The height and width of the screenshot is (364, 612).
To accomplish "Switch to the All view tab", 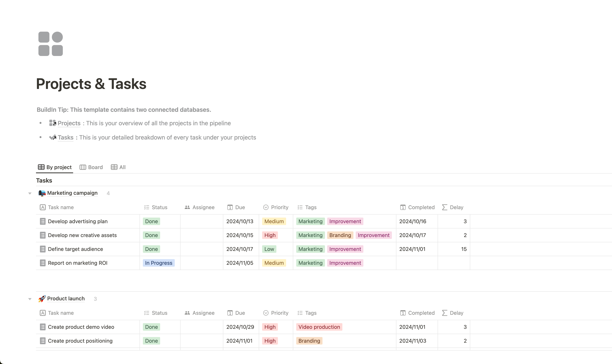I will (x=118, y=167).
